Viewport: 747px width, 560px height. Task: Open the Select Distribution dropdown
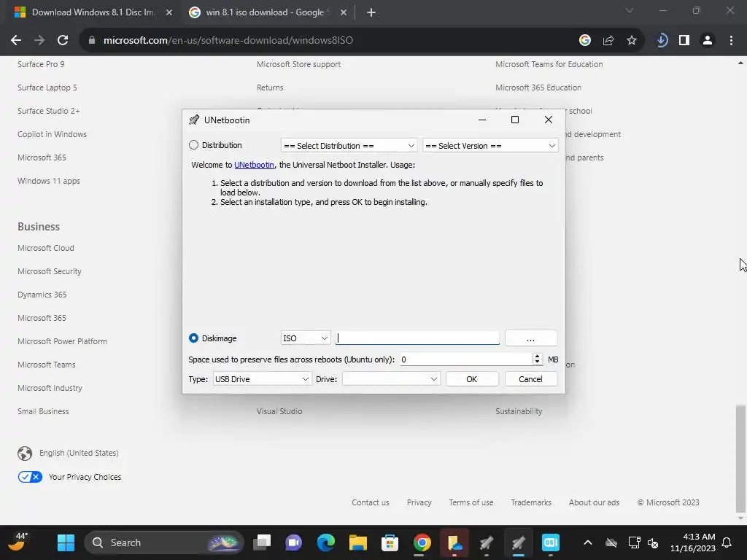[x=349, y=146]
